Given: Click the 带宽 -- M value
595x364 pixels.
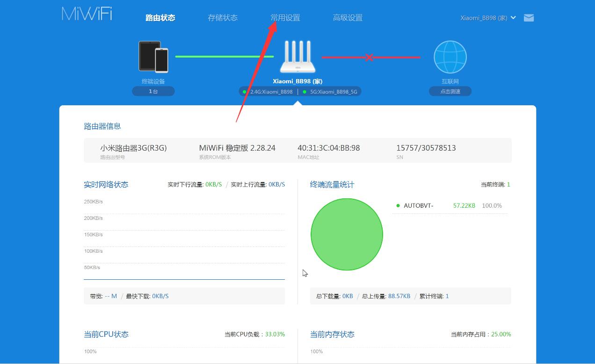Looking at the screenshot, I should tap(111, 296).
